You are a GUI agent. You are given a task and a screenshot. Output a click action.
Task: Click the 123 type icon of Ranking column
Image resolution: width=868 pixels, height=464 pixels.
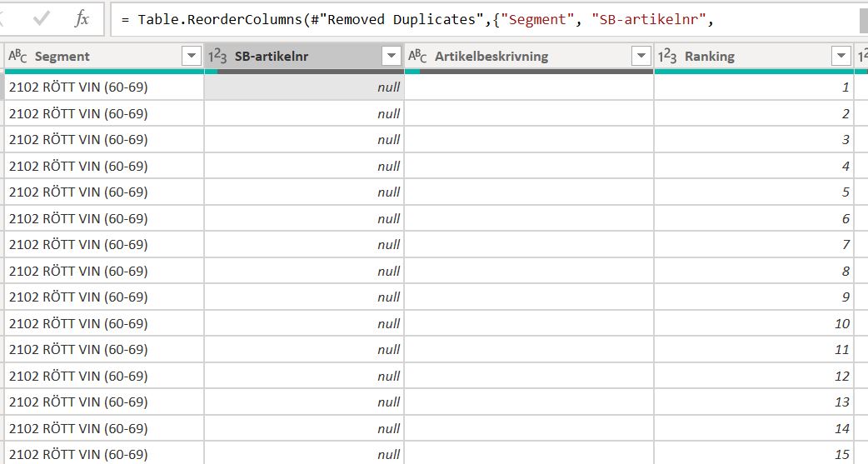(x=667, y=56)
